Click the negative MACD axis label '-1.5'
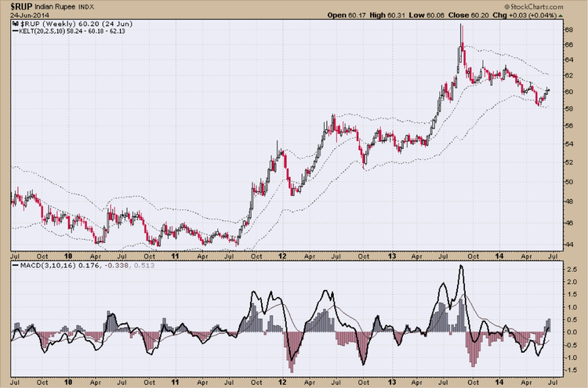Viewport: 588px width, 388px height. pos(571,370)
